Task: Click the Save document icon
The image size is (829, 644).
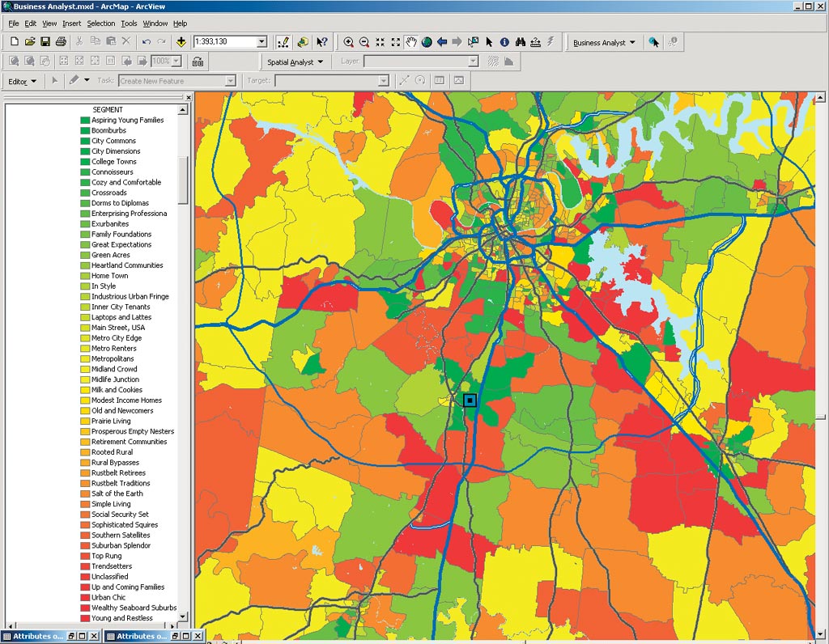Action: coord(45,42)
